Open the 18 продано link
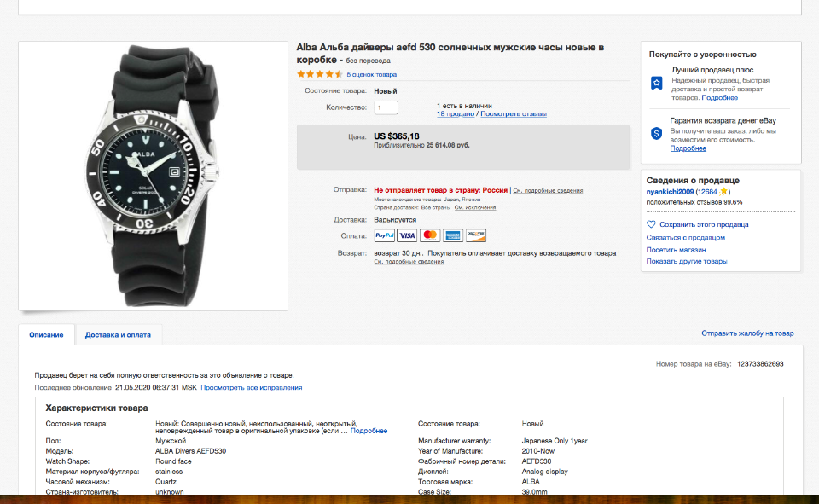819x504 pixels. 456,113
